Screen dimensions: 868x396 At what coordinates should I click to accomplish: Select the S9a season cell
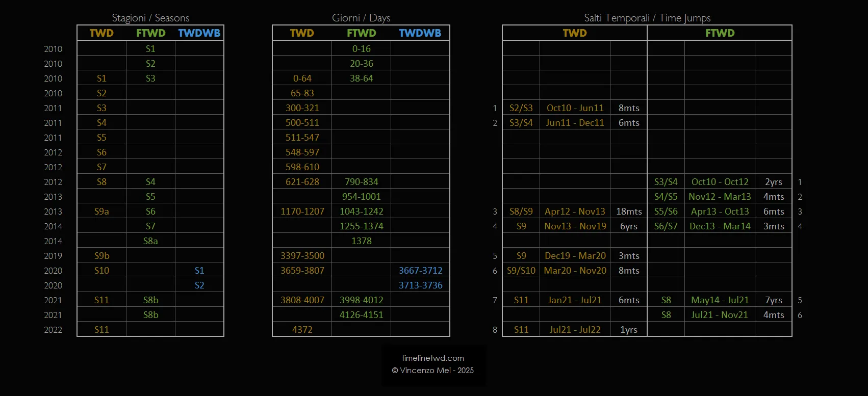tap(101, 212)
